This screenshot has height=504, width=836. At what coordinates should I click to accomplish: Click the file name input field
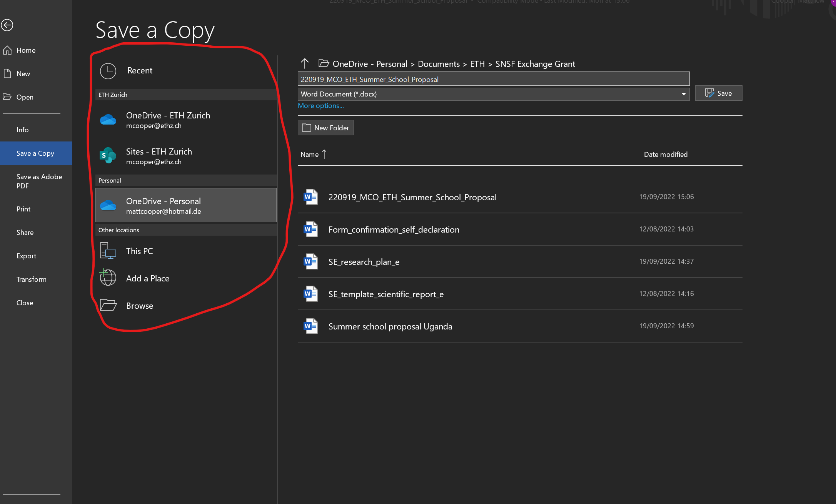coord(493,79)
